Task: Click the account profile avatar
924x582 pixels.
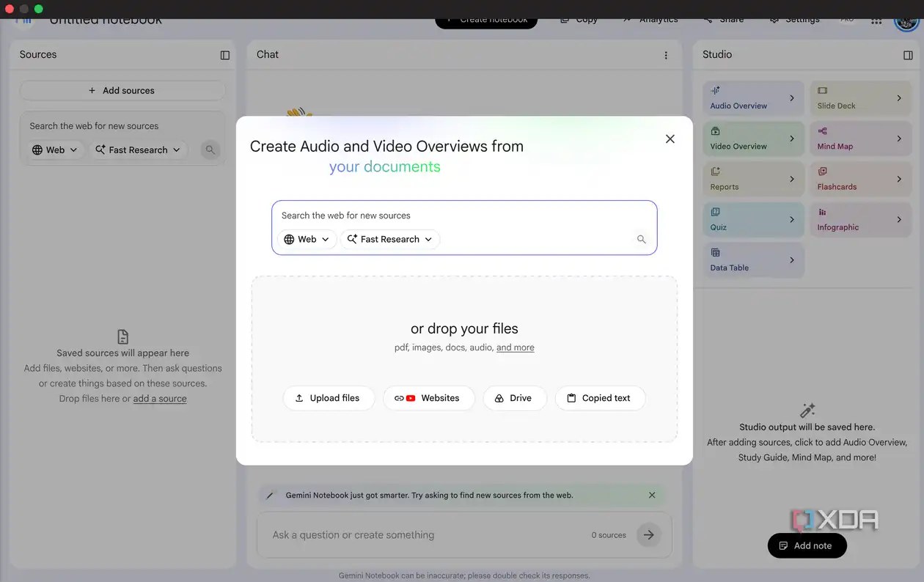Action: [x=907, y=23]
